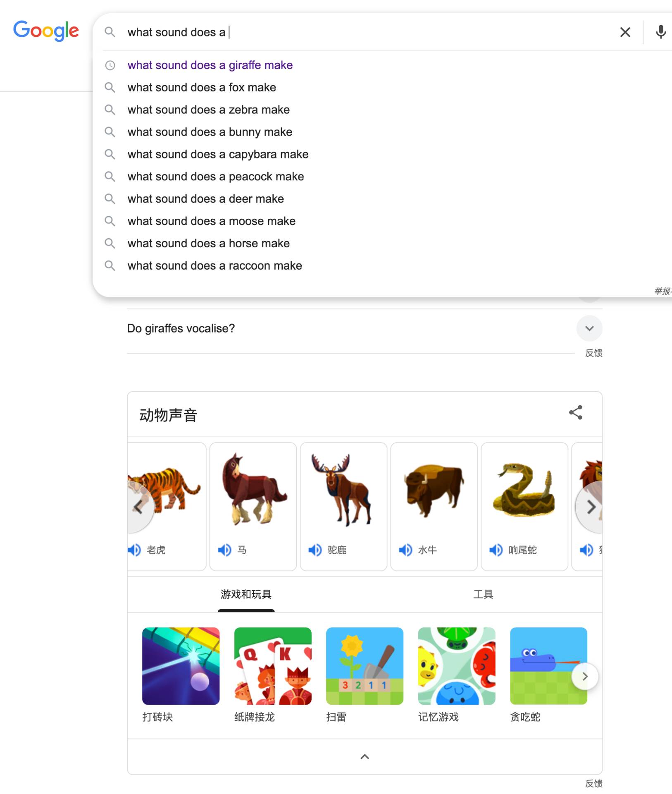Click the buffalo illustration card
The width and height of the screenshot is (672, 794).
[434, 507]
